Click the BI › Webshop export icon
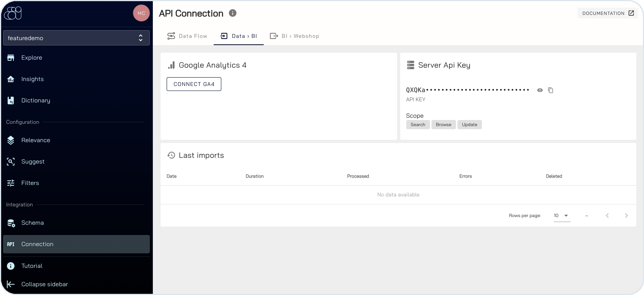 (x=274, y=36)
